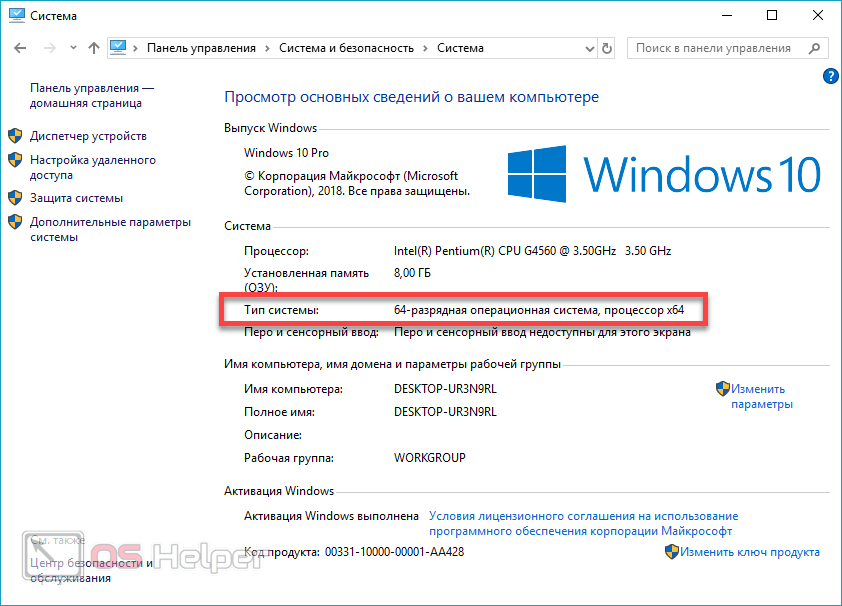Click shield icon beside Изменить параметры
Image resolution: width=842 pixels, height=606 pixels.
tap(723, 389)
